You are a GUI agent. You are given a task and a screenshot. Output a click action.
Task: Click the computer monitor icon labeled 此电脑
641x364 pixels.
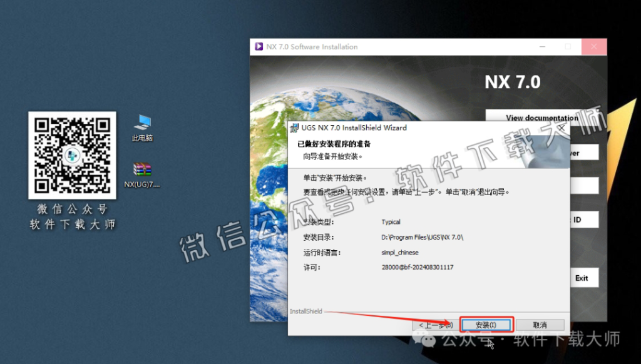[x=143, y=123]
